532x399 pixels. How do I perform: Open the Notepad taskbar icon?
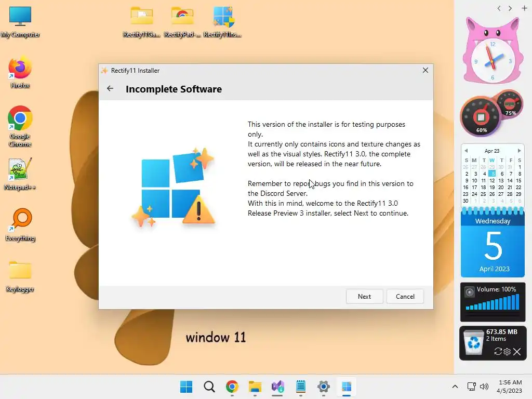(301, 387)
